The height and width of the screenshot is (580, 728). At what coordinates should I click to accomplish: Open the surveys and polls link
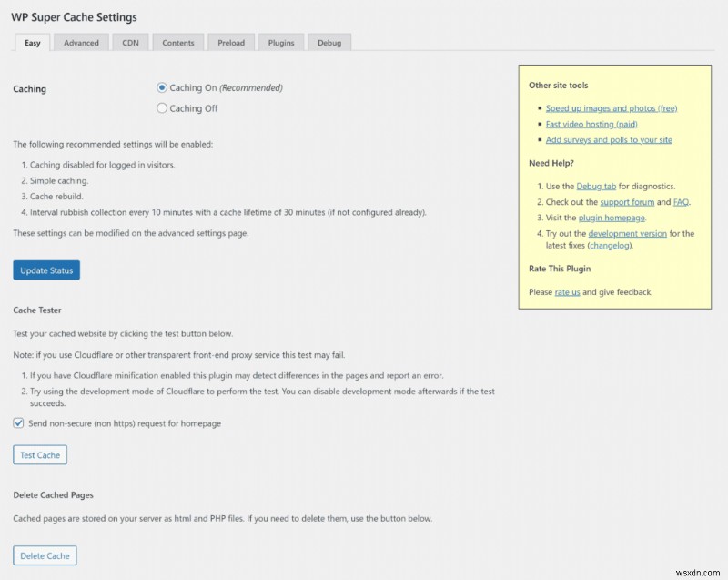click(609, 140)
